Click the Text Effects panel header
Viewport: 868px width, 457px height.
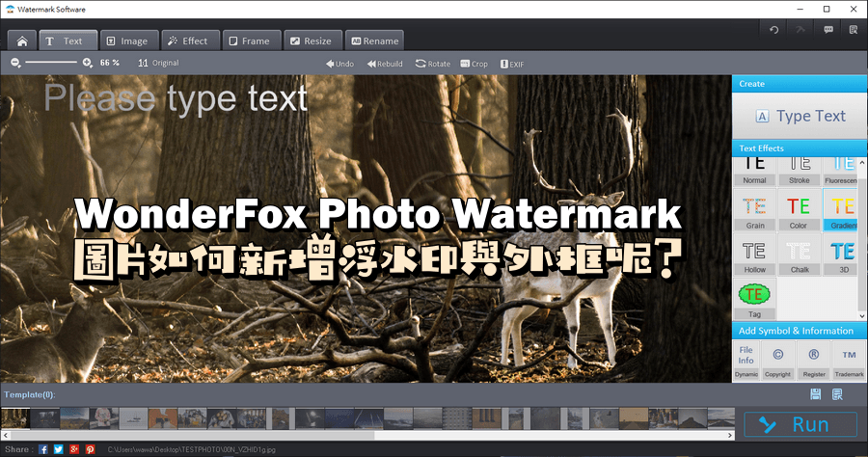[800, 148]
